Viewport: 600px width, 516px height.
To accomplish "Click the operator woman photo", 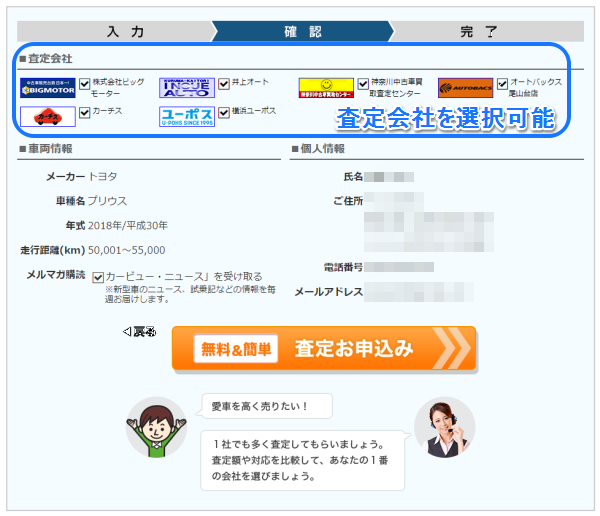I will tap(445, 427).
